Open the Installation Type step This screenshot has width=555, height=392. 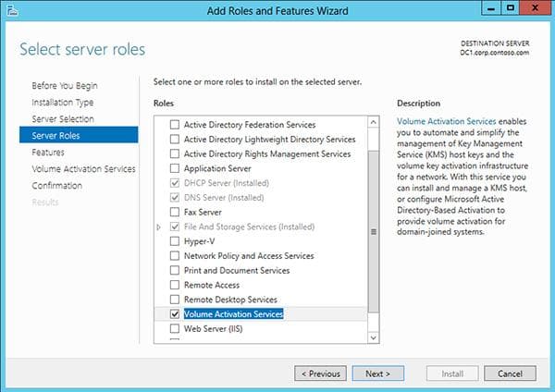[63, 103]
